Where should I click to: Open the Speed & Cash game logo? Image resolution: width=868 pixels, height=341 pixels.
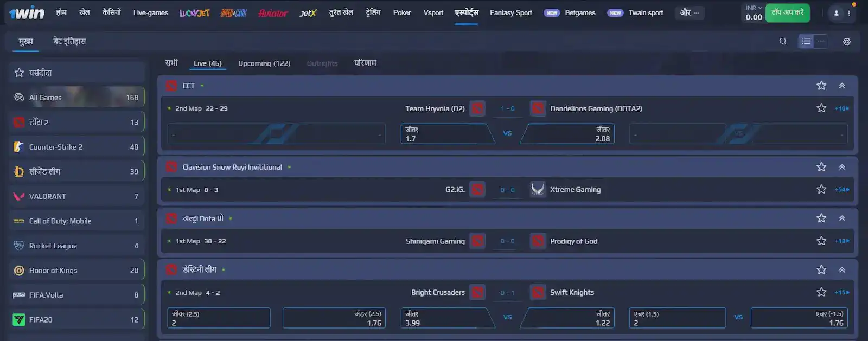(x=233, y=12)
